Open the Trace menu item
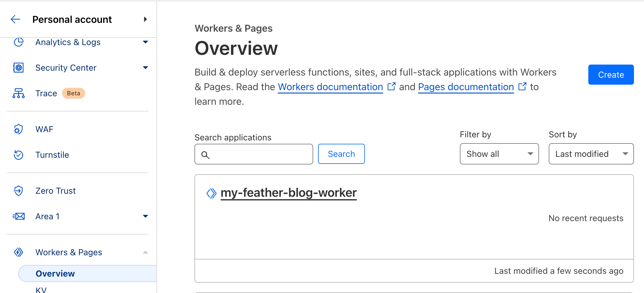 click(46, 93)
